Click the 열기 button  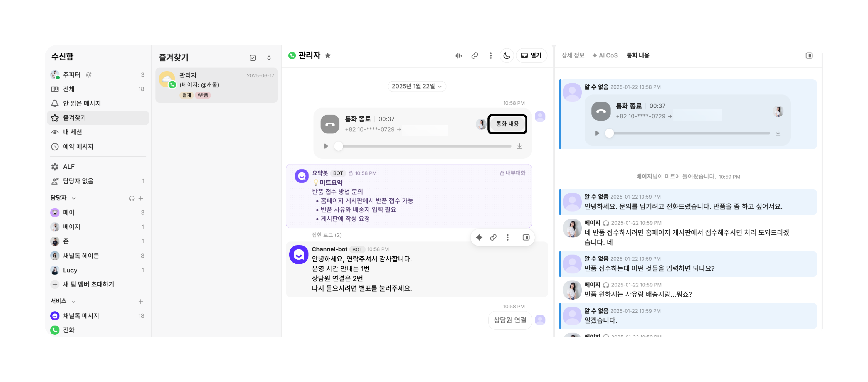click(531, 56)
